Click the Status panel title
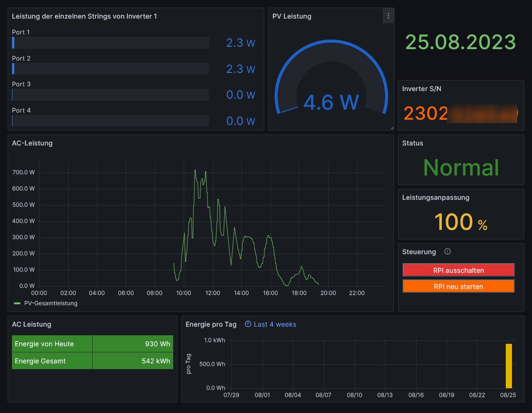 tap(413, 143)
